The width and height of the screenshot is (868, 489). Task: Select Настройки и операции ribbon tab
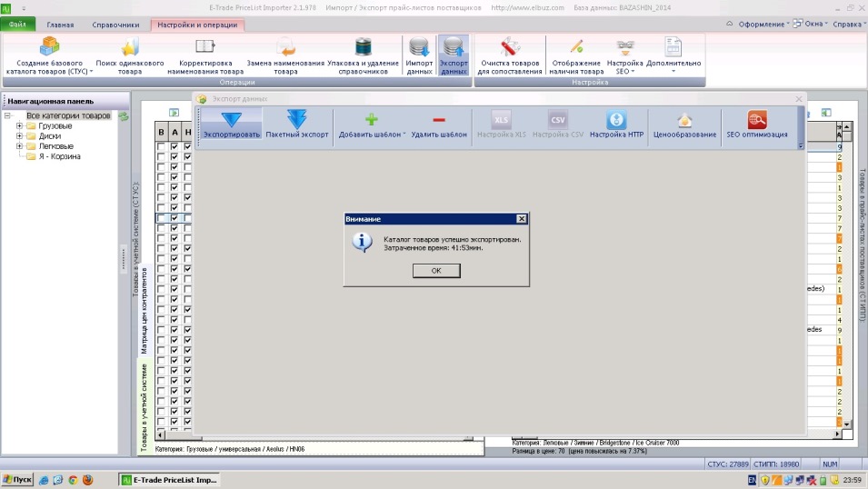pos(197,25)
